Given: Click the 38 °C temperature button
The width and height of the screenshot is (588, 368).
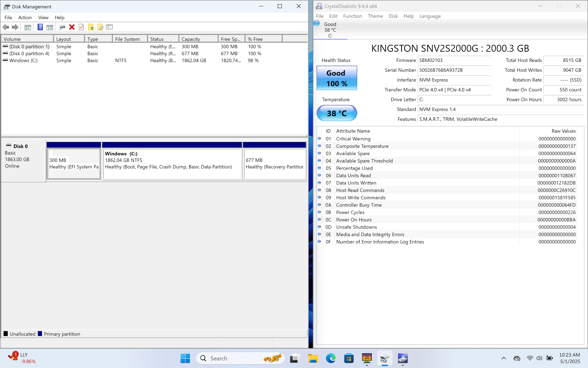Looking at the screenshot, I should 337,113.
